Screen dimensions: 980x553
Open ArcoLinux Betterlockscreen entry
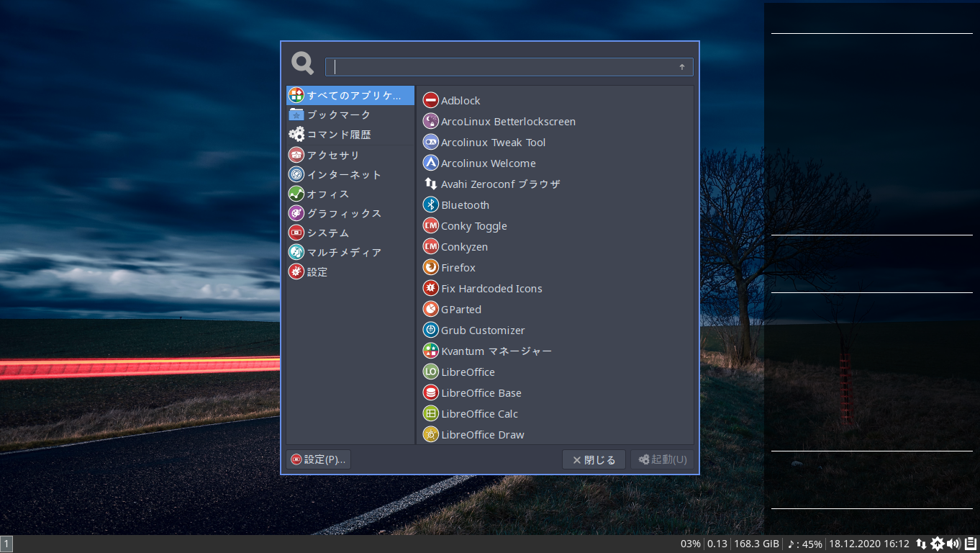pos(555,121)
